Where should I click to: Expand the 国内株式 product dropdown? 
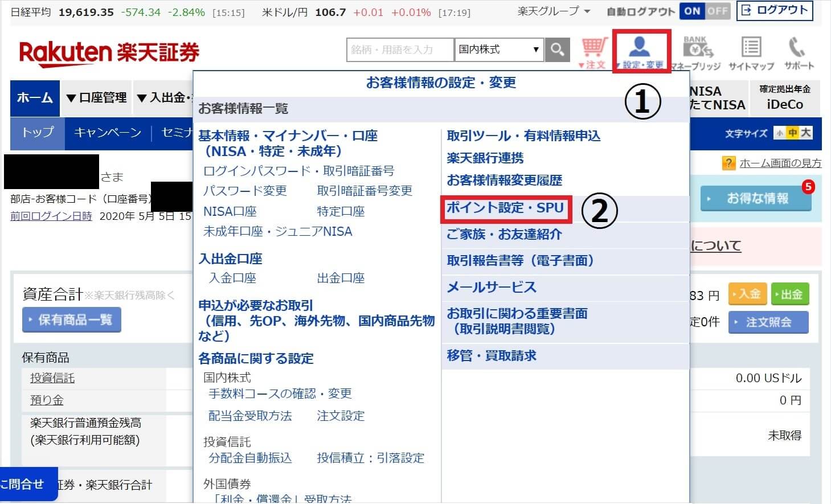(499, 50)
